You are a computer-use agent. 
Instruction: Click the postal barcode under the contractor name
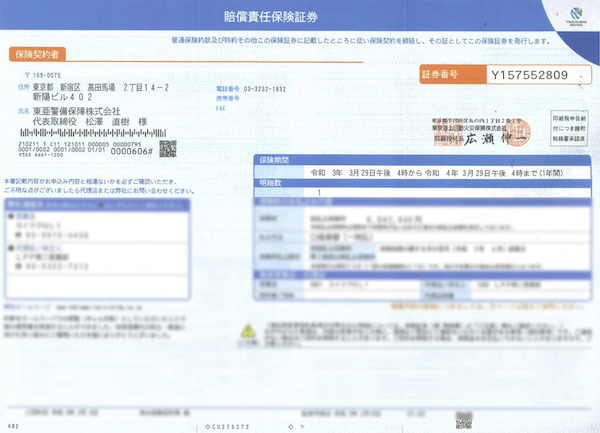(93, 133)
